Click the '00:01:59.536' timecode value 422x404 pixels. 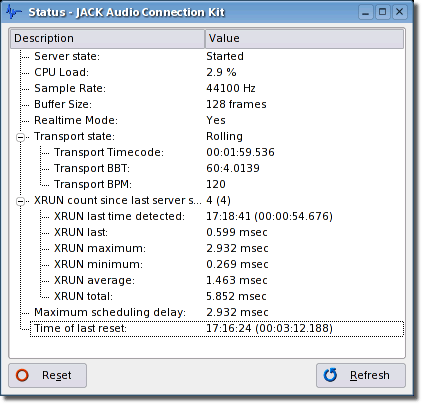pos(240,152)
